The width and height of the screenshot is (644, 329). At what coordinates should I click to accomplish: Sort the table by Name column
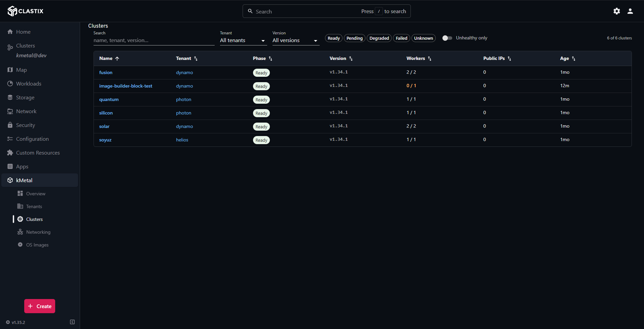pyautogui.click(x=109, y=58)
